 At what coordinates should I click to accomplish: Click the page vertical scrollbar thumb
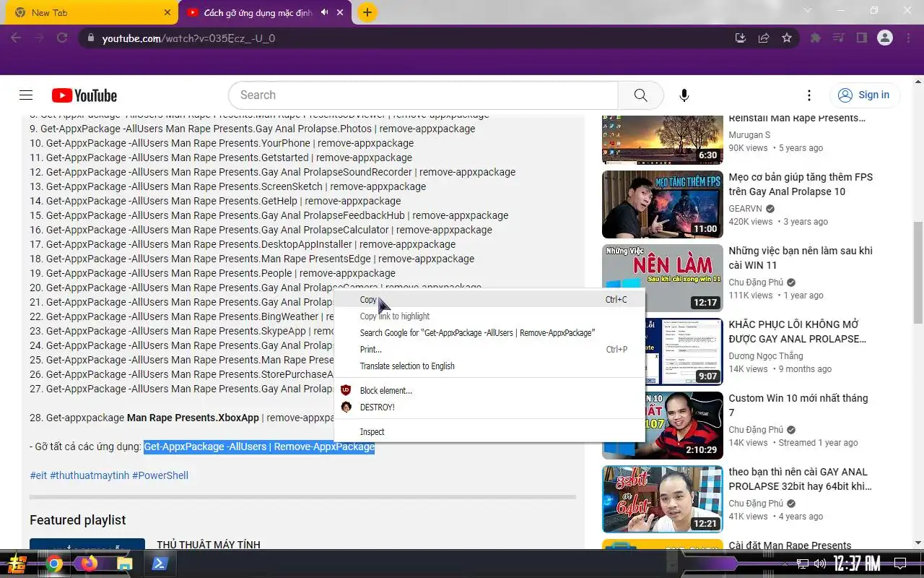coord(918,272)
